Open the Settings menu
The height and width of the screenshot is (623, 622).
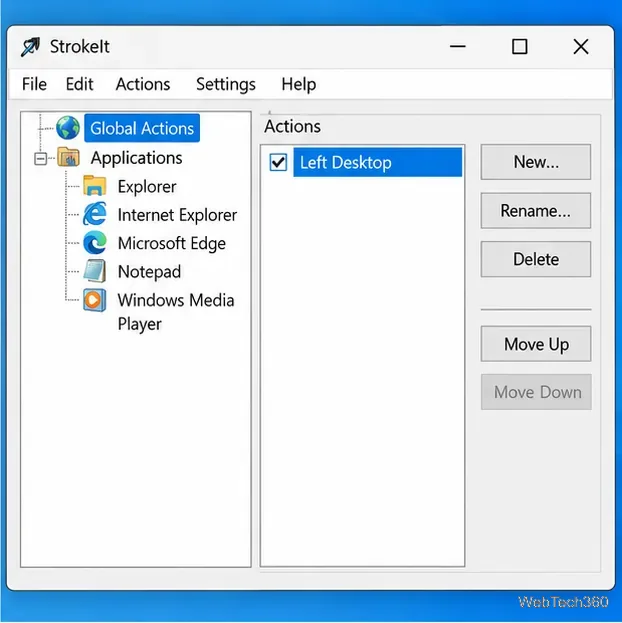(x=225, y=84)
